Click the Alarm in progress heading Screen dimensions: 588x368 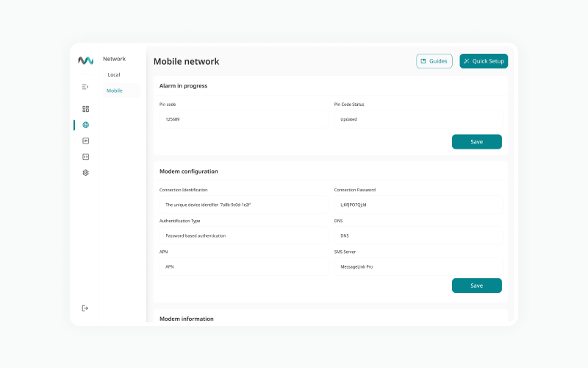click(x=183, y=86)
